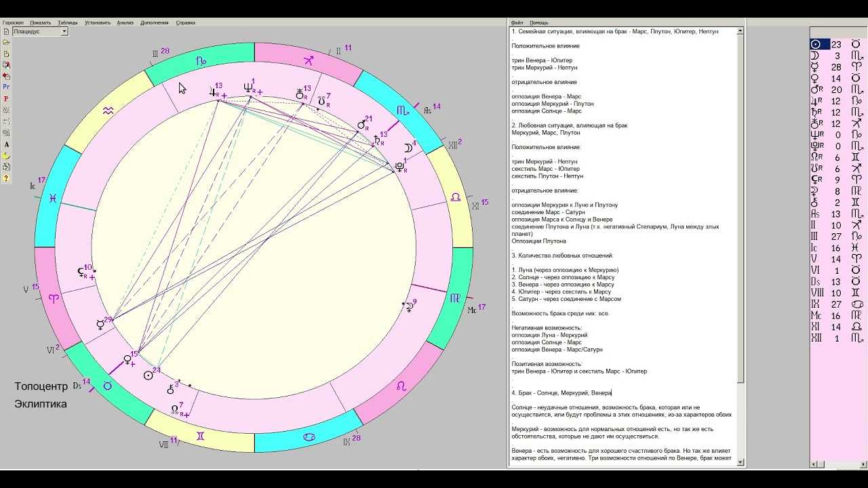
Task: Click the line 'Оппозиции Плутона'
Action: pyautogui.click(x=538, y=241)
